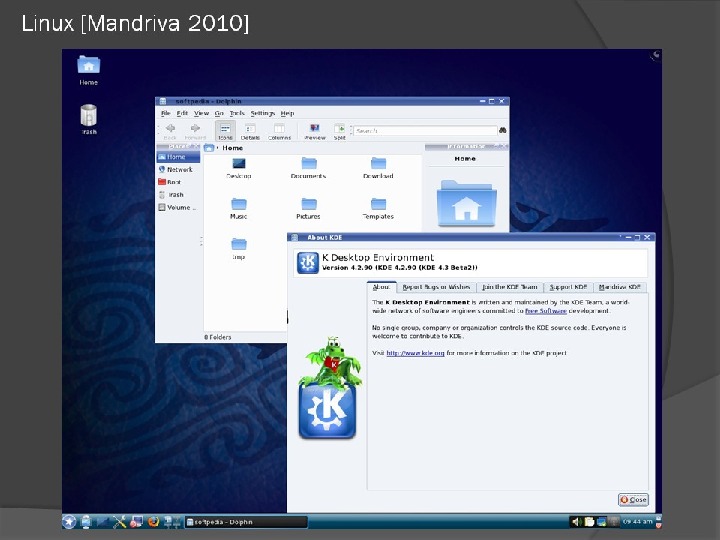This screenshot has height=540, width=720.
Task: Switch to the About tab
Action: [x=382, y=287]
